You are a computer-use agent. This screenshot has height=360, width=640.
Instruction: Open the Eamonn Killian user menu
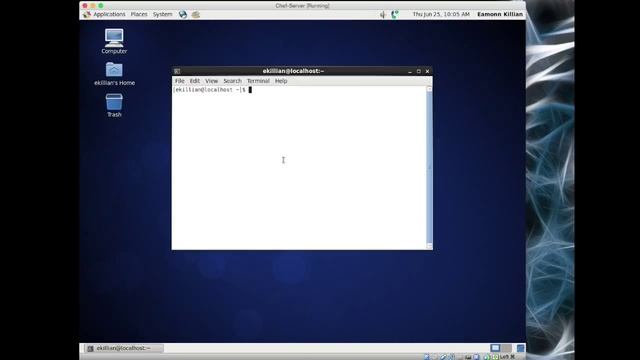(500, 14)
